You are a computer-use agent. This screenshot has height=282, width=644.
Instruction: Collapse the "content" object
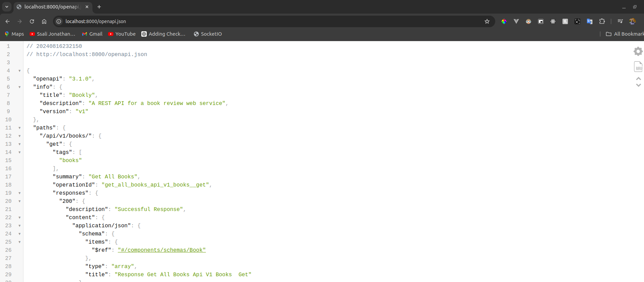coord(19,217)
